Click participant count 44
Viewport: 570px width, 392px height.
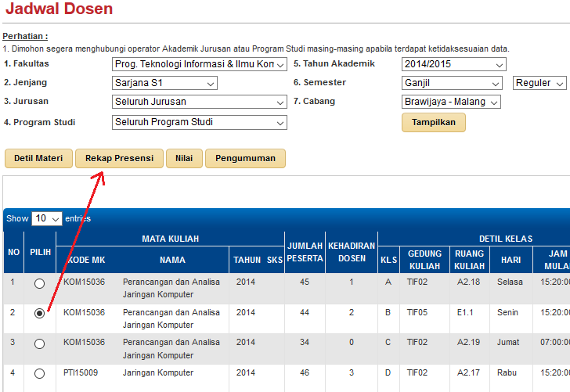(x=305, y=312)
